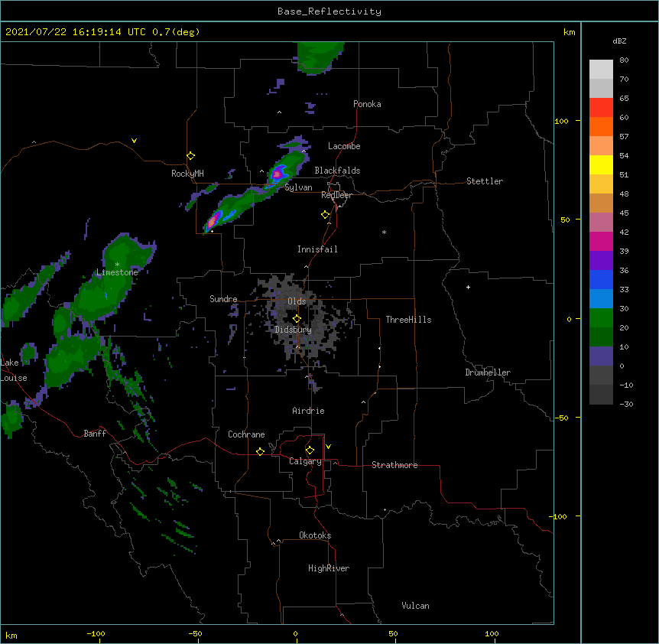This screenshot has height=644, width=659.
Task: Select the blue 36 dBZ legend swatch
Action: pyautogui.click(x=601, y=279)
